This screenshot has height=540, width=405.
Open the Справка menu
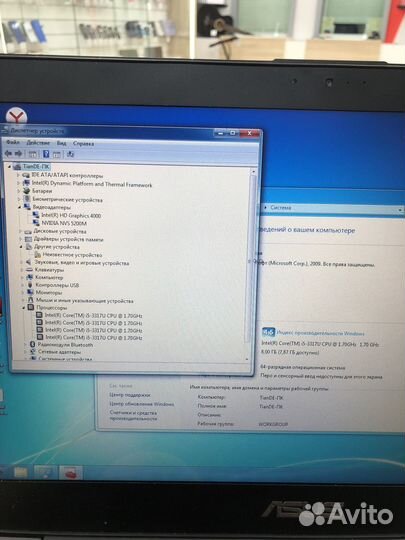pyautogui.click(x=83, y=143)
